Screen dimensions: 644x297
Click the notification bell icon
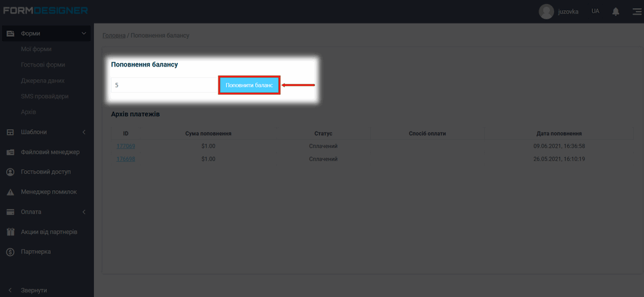click(x=616, y=11)
